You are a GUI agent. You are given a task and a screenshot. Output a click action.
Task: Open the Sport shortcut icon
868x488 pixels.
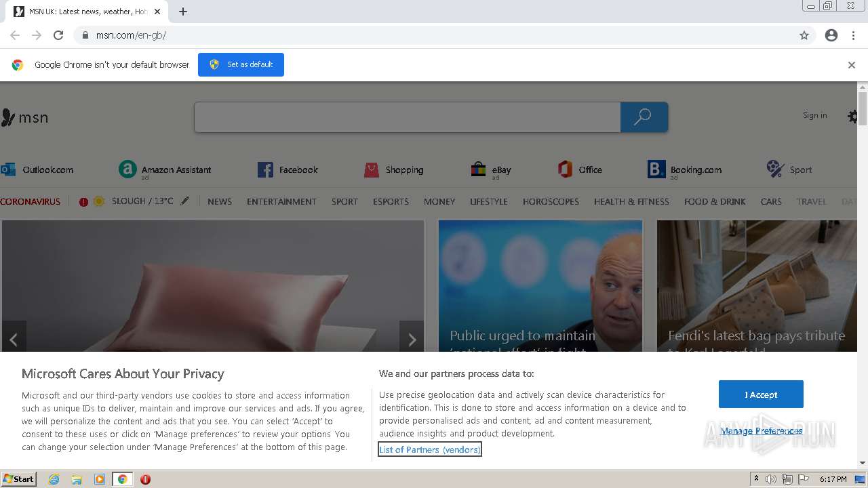tap(775, 169)
